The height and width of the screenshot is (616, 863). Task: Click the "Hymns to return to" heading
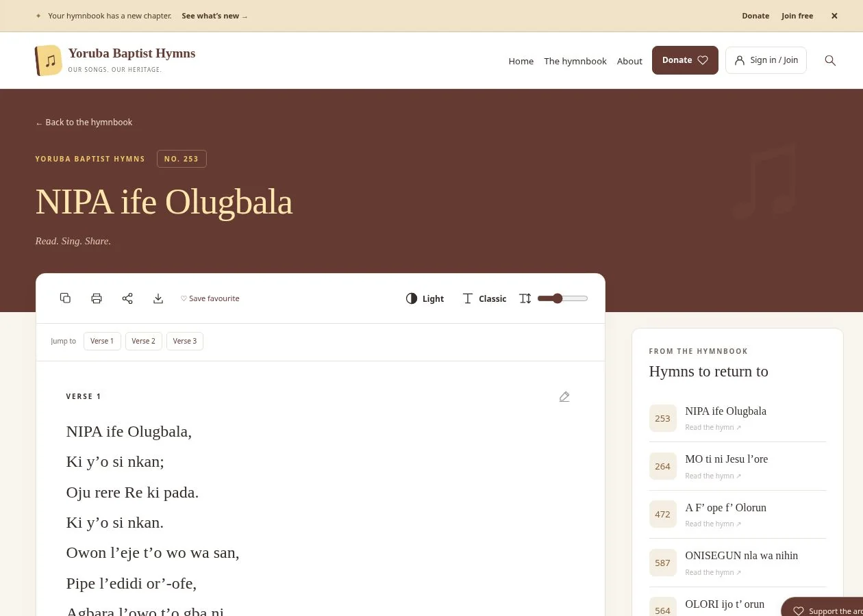tap(709, 372)
